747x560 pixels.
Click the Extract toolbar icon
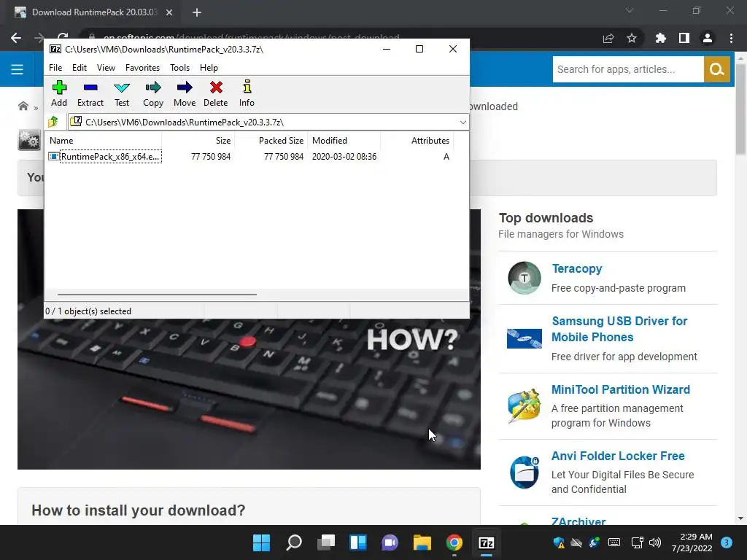pyautogui.click(x=90, y=87)
